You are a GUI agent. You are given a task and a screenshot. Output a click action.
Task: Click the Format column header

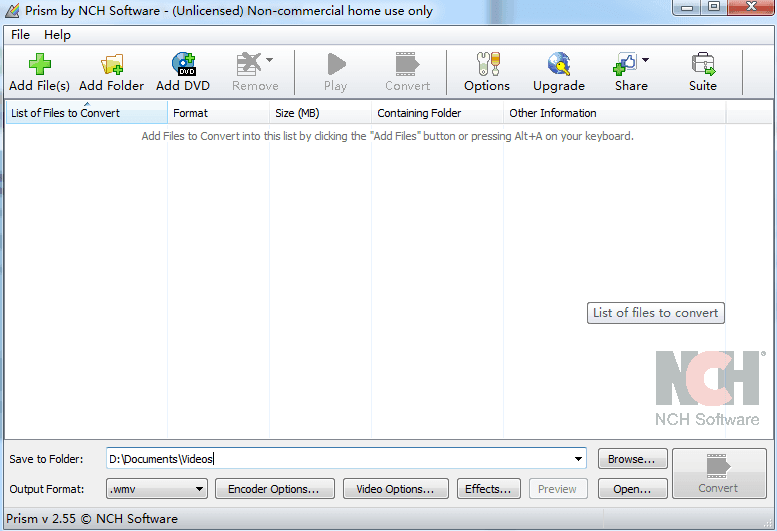(219, 113)
